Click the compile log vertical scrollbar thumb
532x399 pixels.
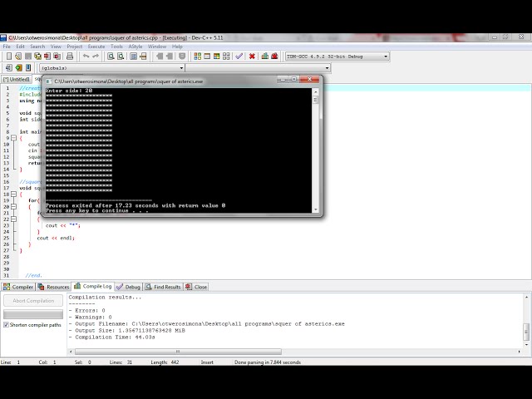tap(526, 332)
